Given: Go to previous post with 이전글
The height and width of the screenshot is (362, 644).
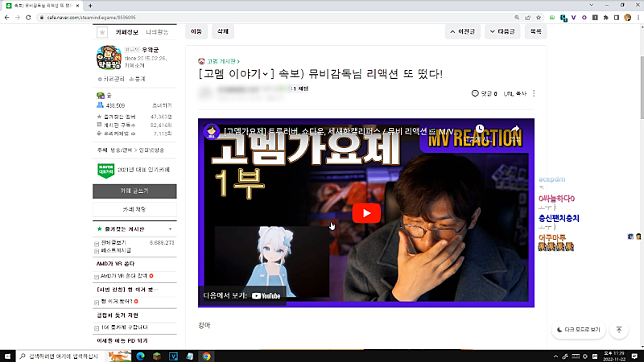Looking at the screenshot, I should 462,31.
